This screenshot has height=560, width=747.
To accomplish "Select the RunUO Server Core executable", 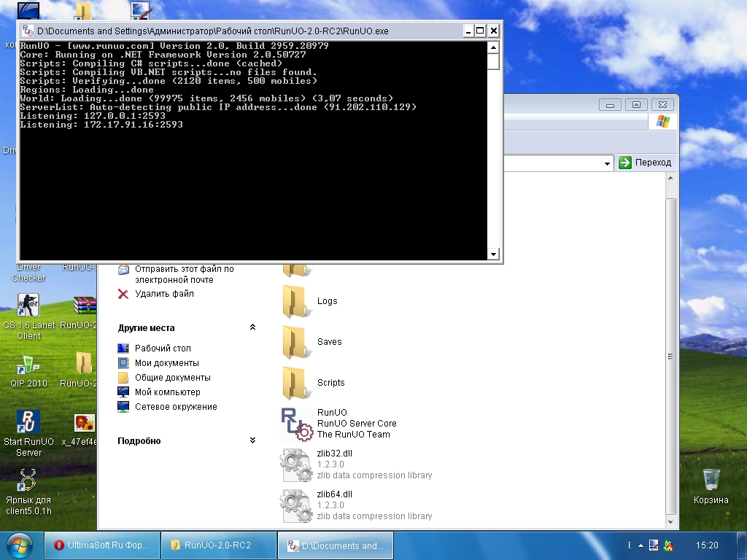I will (297, 424).
